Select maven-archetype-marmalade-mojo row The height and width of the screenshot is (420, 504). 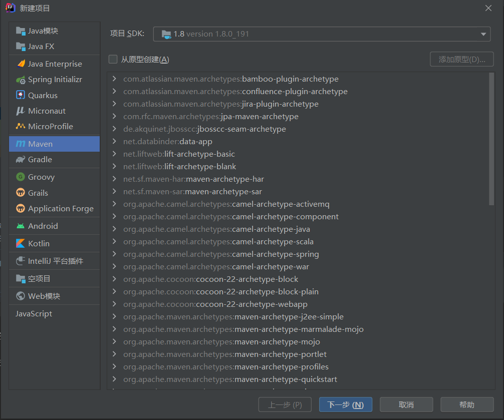pos(298,329)
